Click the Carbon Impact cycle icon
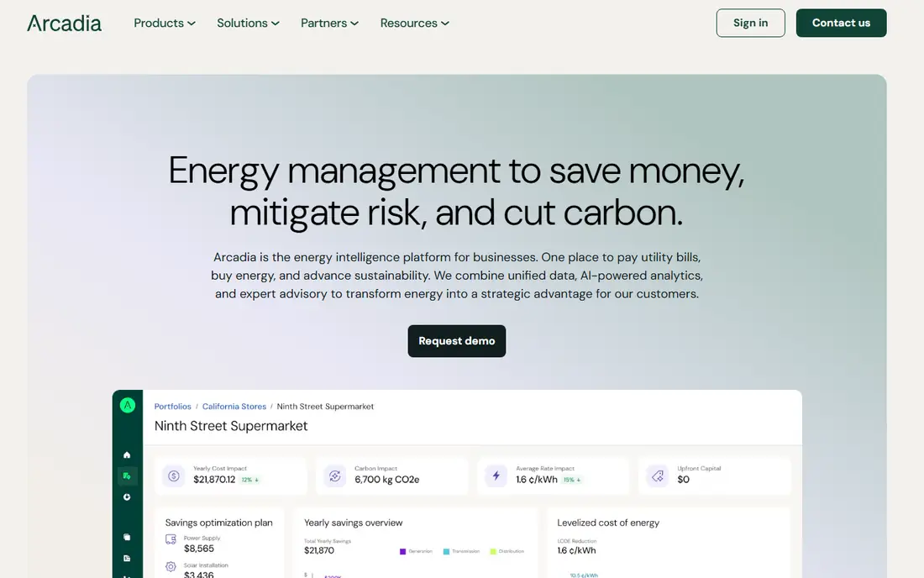 pos(334,476)
